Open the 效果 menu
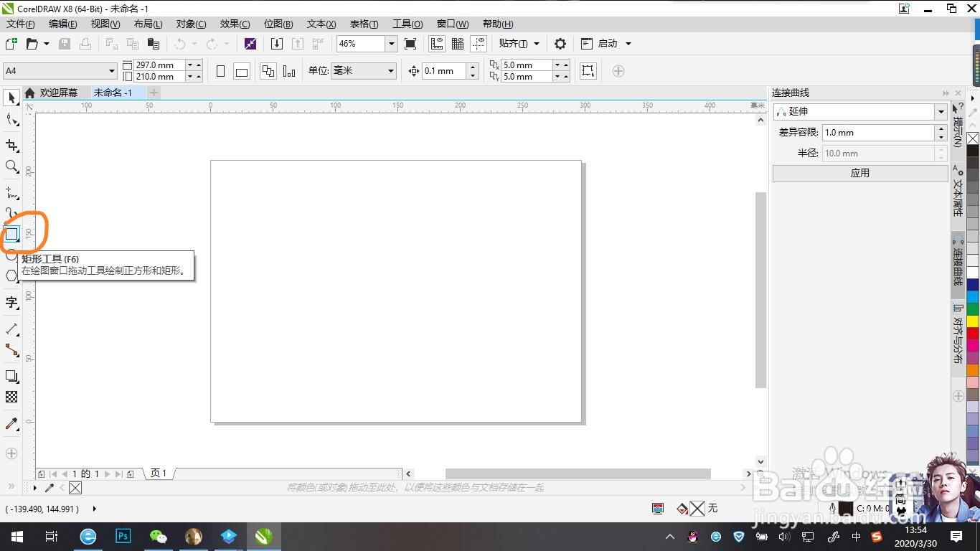 coord(235,24)
